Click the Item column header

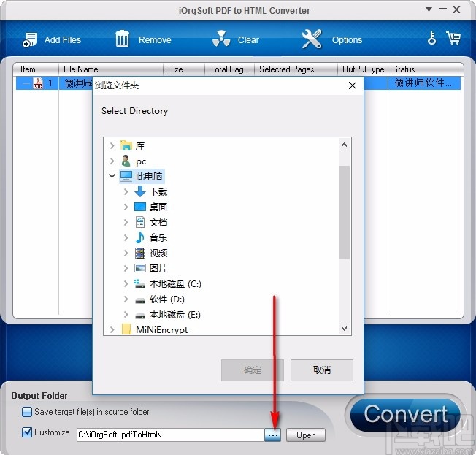click(x=36, y=69)
